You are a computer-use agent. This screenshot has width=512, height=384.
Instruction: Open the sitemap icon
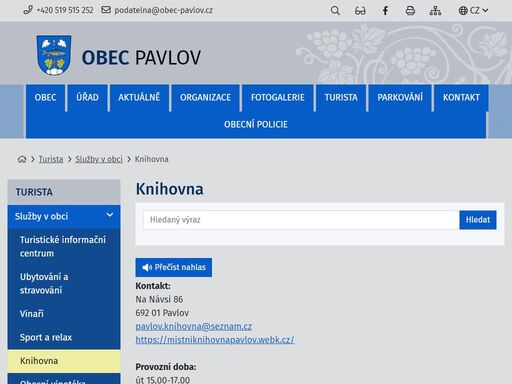(x=435, y=11)
